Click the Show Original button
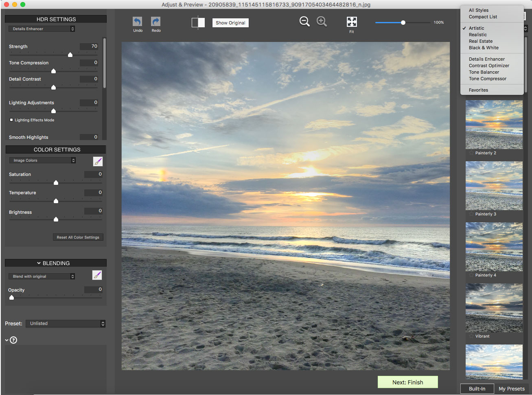This screenshot has height=395, width=532. point(230,23)
